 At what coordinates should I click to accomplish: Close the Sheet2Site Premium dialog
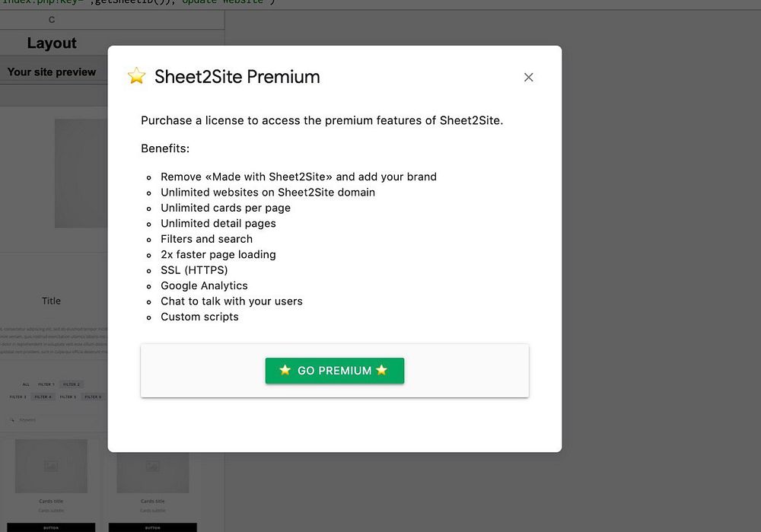tap(529, 77)
